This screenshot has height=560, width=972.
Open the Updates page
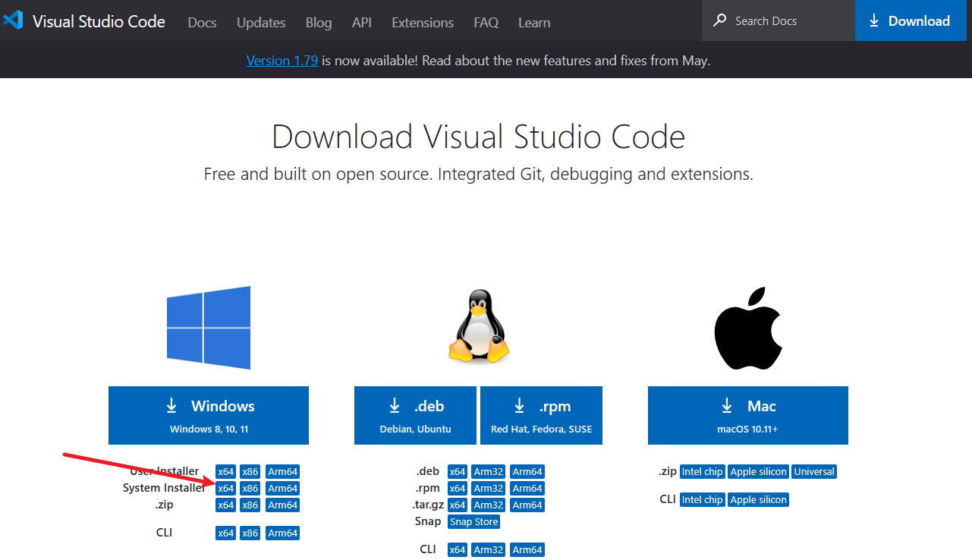(261, 22)
